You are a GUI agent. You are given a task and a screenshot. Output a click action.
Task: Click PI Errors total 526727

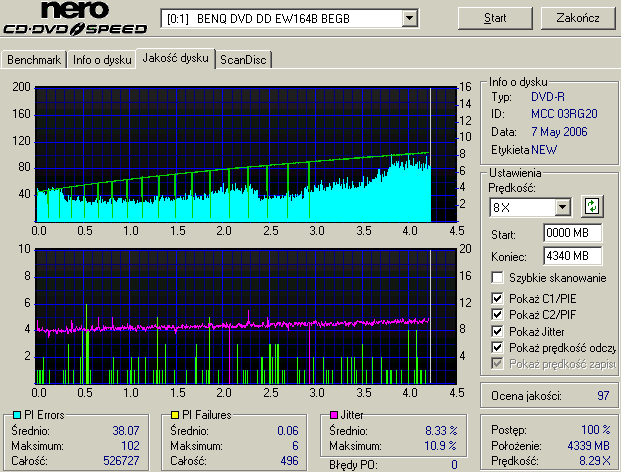pos(121,461)
